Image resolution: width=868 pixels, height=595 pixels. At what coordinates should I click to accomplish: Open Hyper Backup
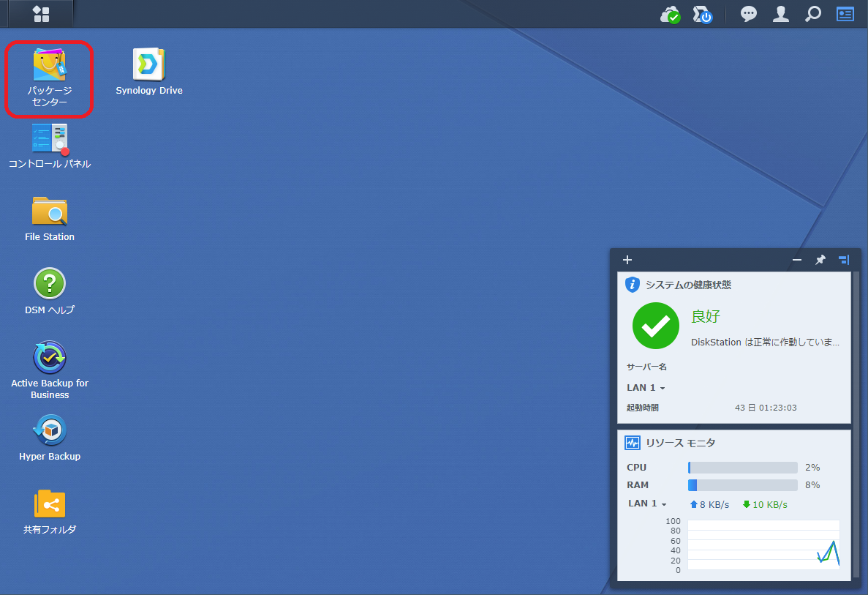coord(49,438)
